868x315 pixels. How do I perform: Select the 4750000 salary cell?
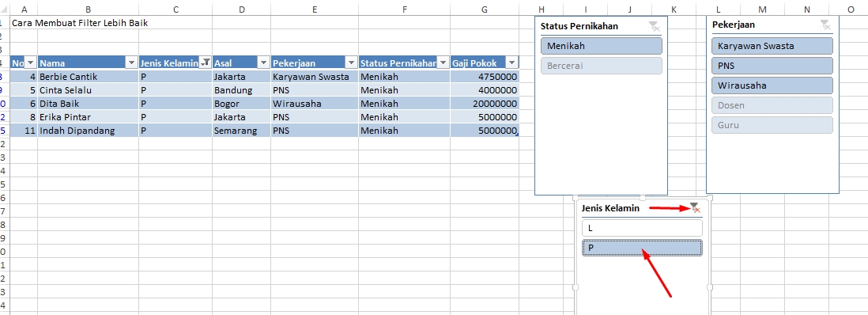pyautogui.click(x=485, y=77)
